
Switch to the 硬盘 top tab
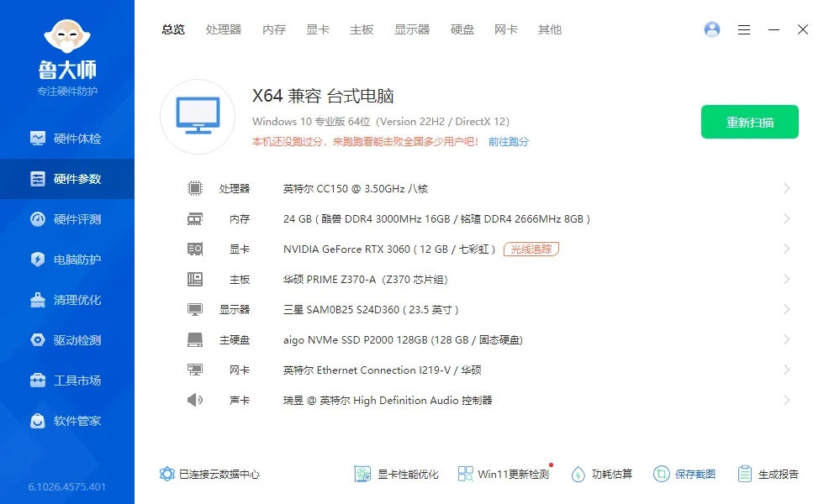[x=462, y=30]
